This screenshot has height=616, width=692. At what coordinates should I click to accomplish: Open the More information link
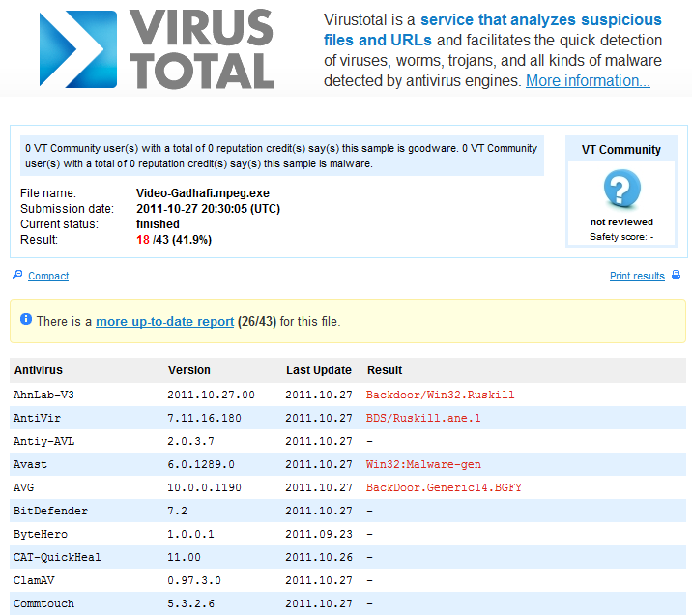588,81
